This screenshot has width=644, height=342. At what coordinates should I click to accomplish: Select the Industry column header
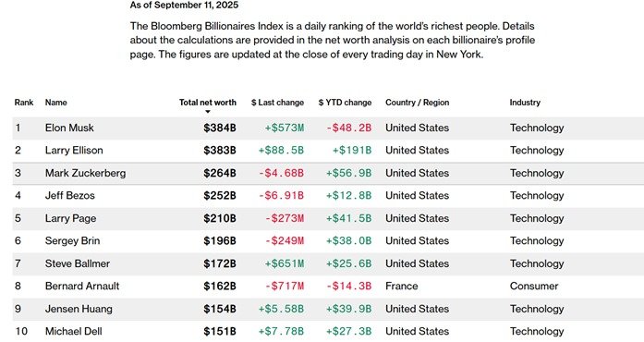525,103
